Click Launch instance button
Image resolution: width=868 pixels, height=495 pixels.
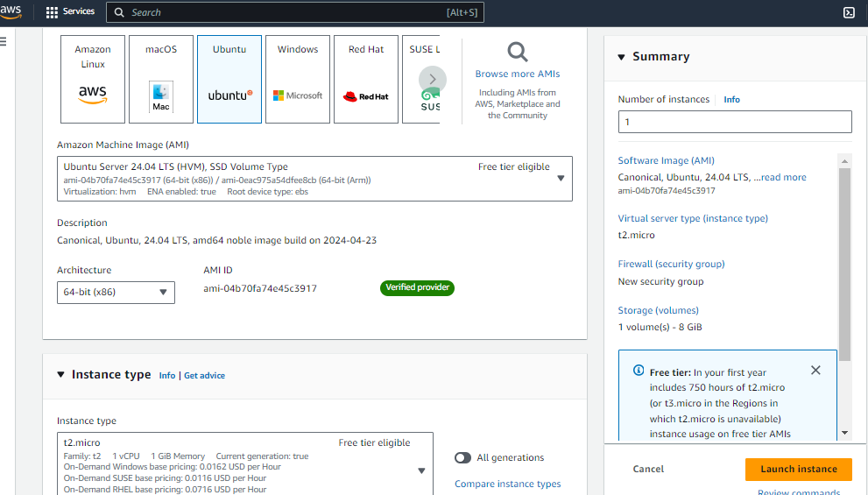[x=798, y=469]
